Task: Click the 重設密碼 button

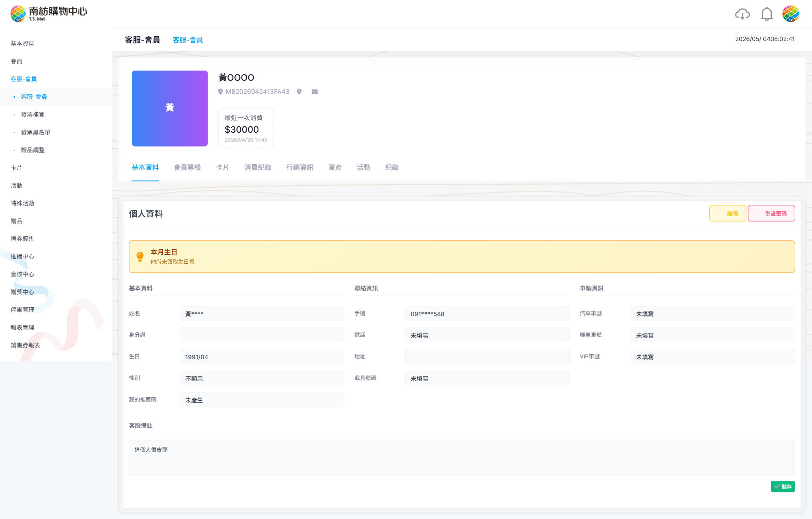Action: click(771, 213)
